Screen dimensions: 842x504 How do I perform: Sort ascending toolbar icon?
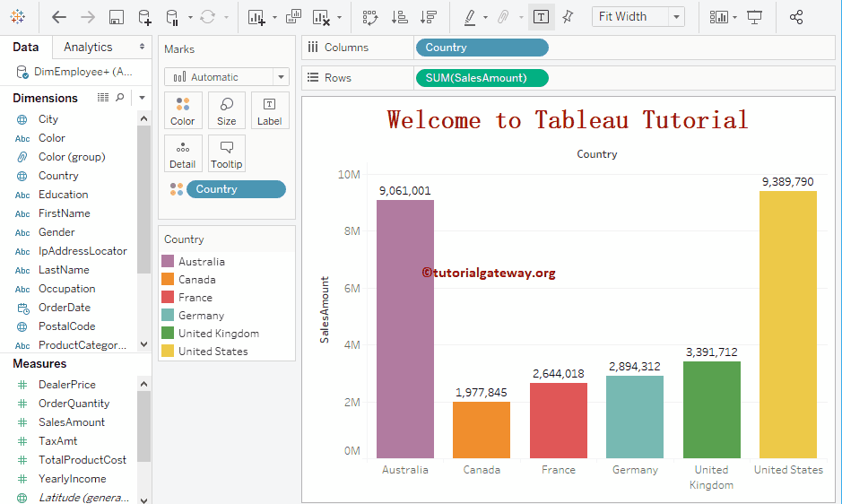[399, 17]
